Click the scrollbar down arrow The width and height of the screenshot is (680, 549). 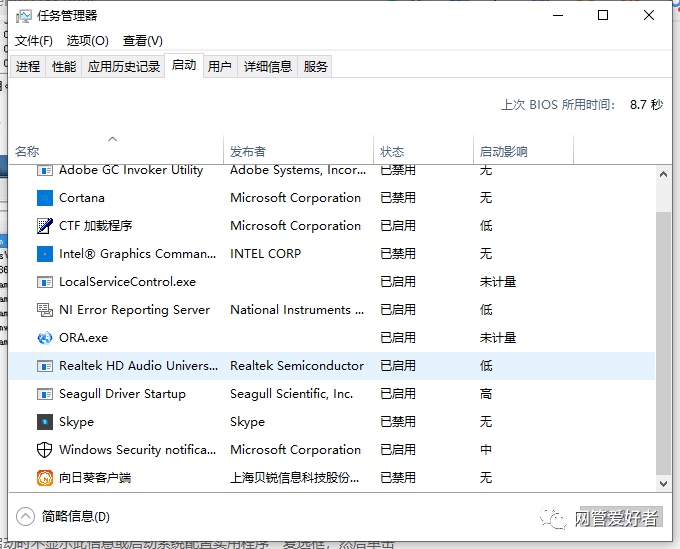[663, 484]
